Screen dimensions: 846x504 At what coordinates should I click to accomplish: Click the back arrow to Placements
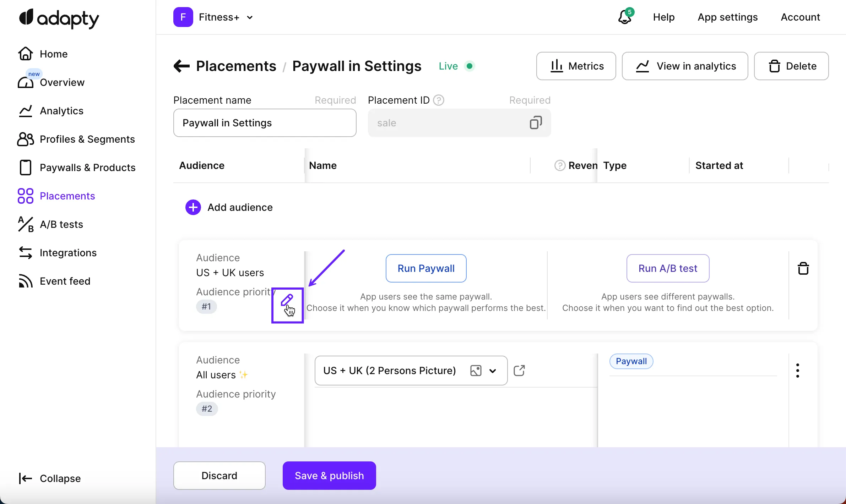tap(181, 66)
